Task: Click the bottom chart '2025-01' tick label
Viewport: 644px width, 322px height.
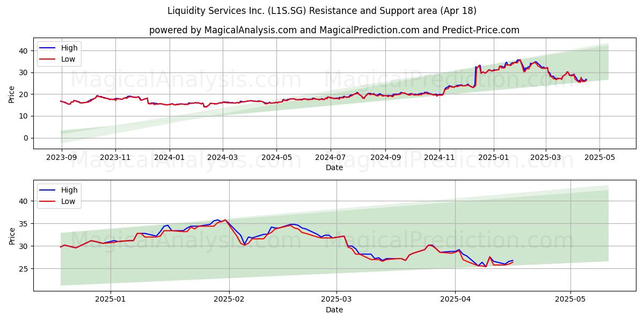Action: 111,299
